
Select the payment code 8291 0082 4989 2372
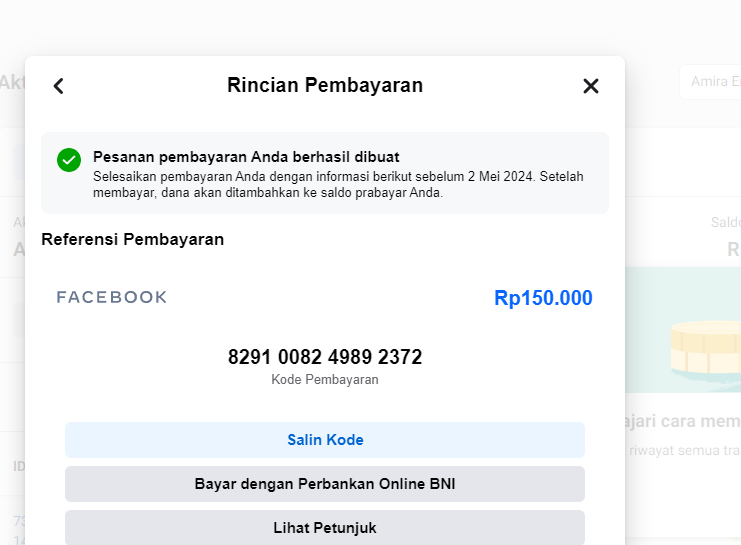pyautogui.click(x=325, y=357)
